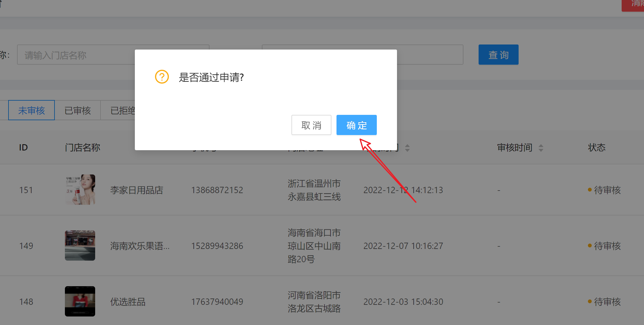Click the 状态 column header
644x325 pixels.
(596, 147)
